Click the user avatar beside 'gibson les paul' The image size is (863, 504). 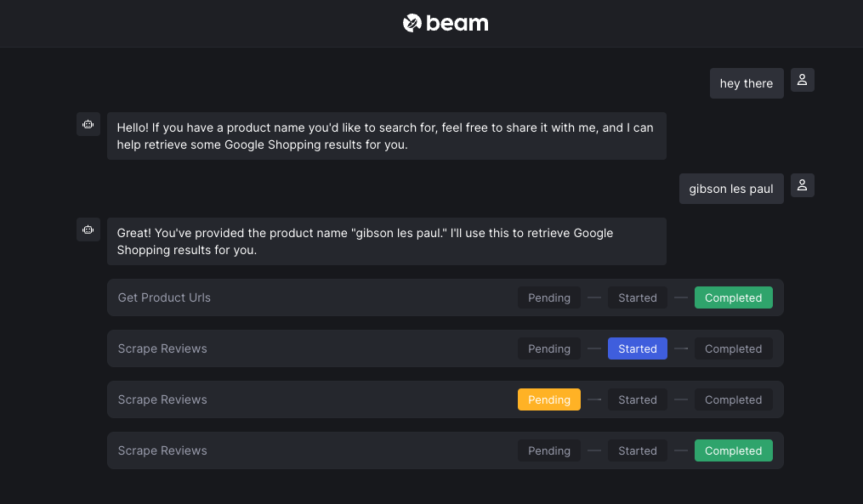(x=802, y=185)
